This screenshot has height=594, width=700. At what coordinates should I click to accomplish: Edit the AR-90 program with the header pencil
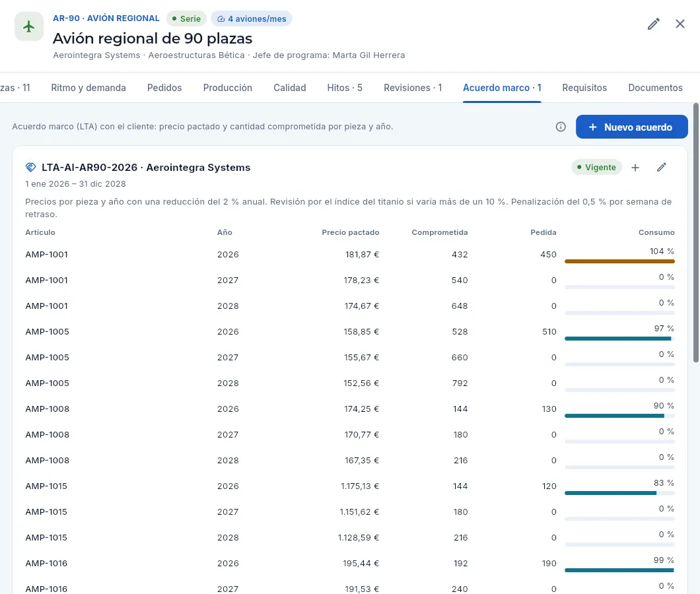click(x=654, y=24)
